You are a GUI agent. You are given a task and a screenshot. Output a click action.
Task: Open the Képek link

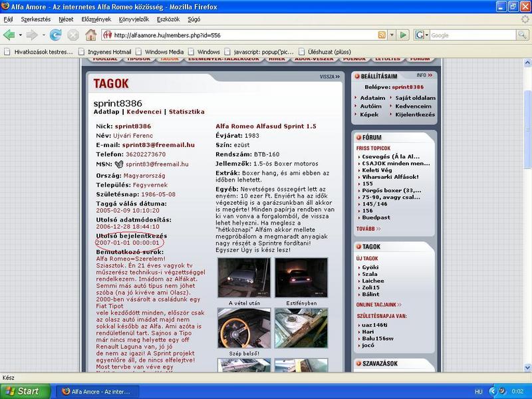tap(369, 114)
